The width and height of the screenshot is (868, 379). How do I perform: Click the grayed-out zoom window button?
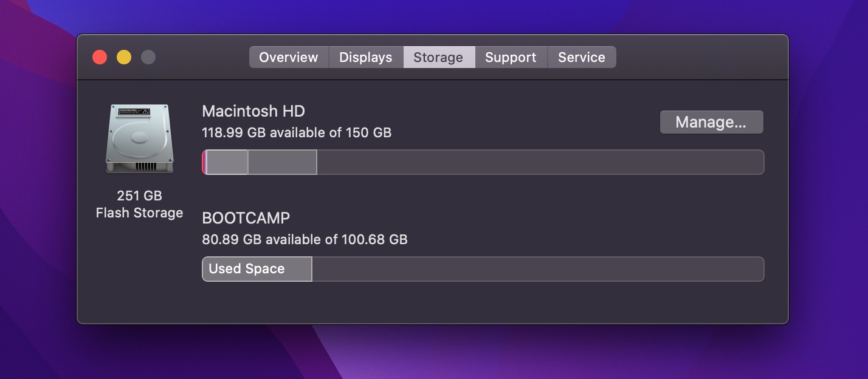(148, 57)
